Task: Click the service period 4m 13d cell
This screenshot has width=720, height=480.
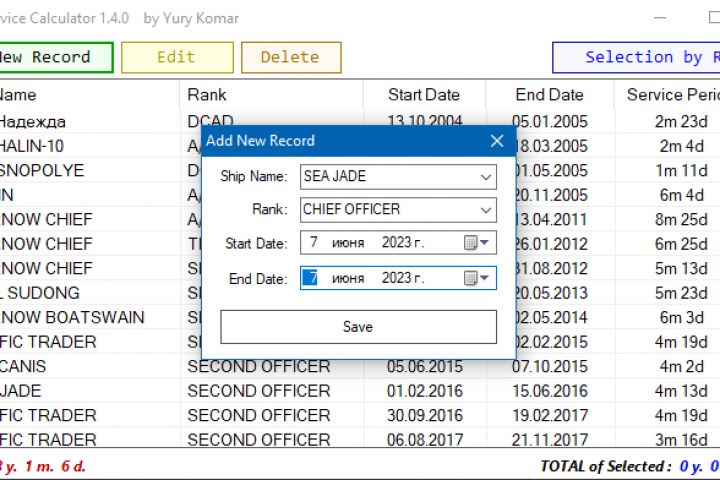Action: 681,391
